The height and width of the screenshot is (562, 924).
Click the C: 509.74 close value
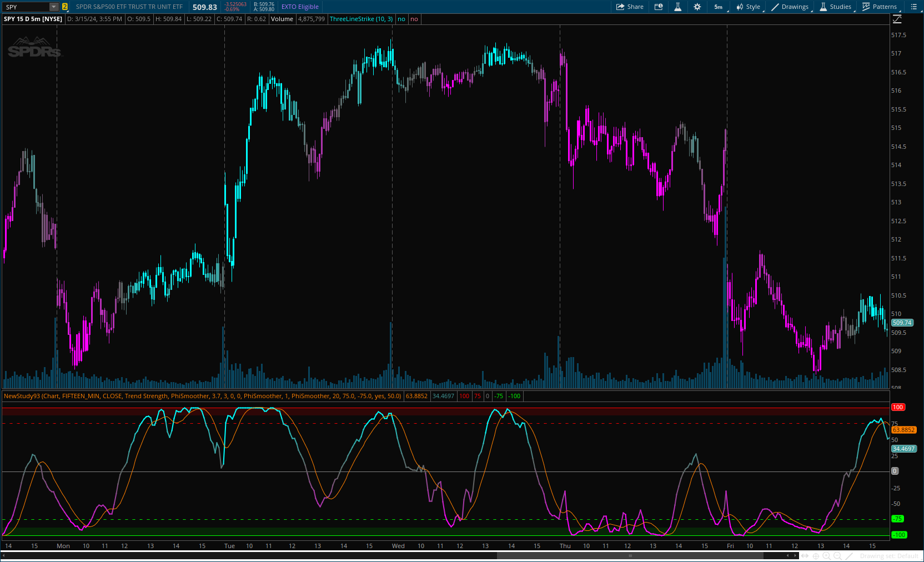[x=229, y=19]
